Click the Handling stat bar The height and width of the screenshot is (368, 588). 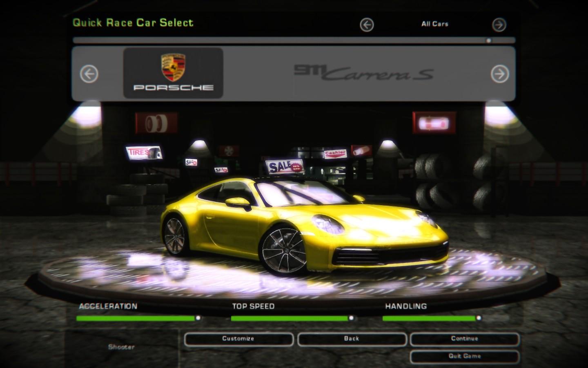click(432, 318)
